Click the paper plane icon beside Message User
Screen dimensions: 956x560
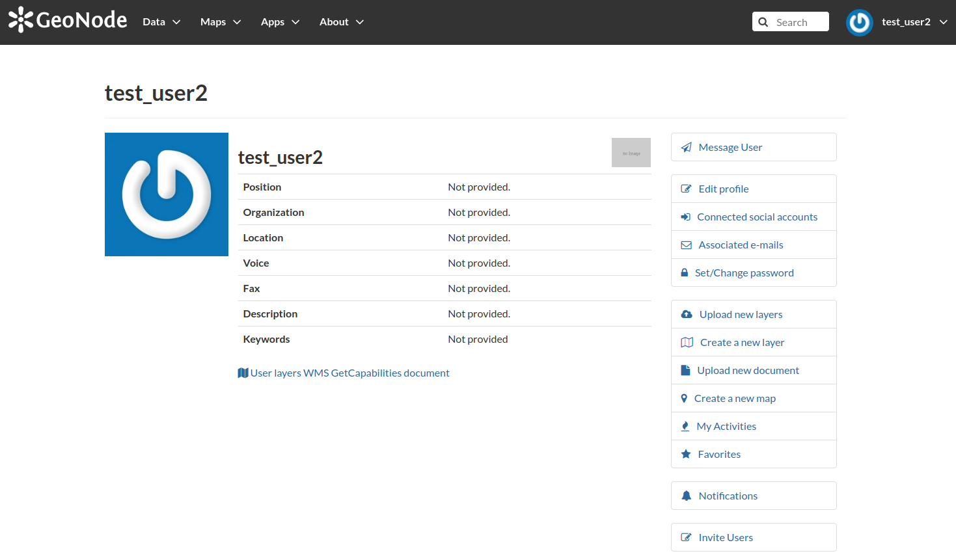(686, 148)
